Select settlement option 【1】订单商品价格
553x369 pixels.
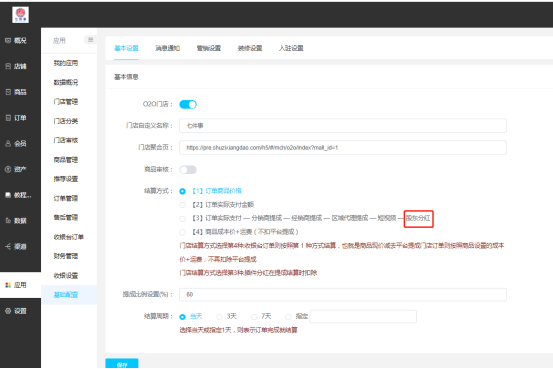click(182, 191)
